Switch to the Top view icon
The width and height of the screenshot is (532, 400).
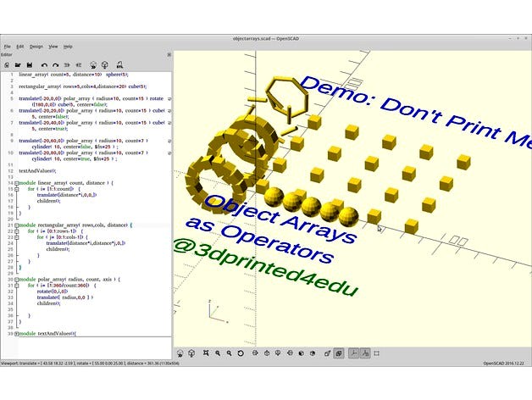(267, 353)
